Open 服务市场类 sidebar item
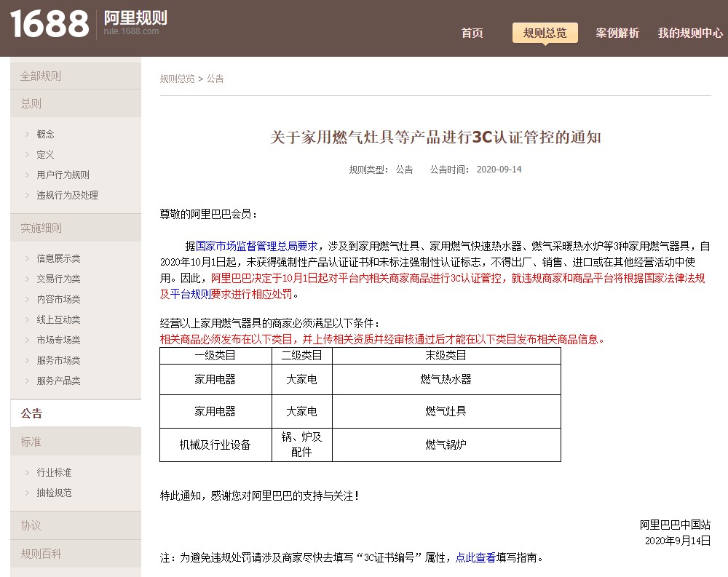 (x=58, y=361)
